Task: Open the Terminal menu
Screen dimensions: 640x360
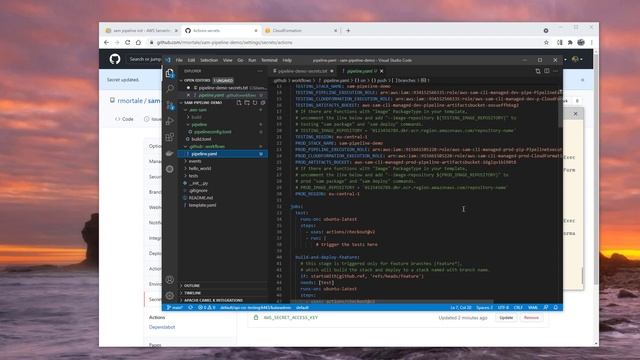Action: (x=269, y=60)
